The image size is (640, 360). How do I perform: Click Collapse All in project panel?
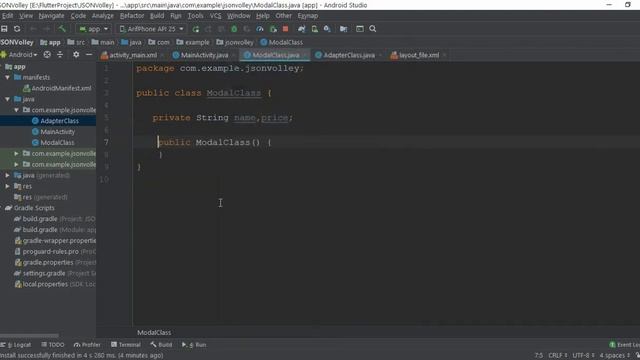[x=60, y=54]
